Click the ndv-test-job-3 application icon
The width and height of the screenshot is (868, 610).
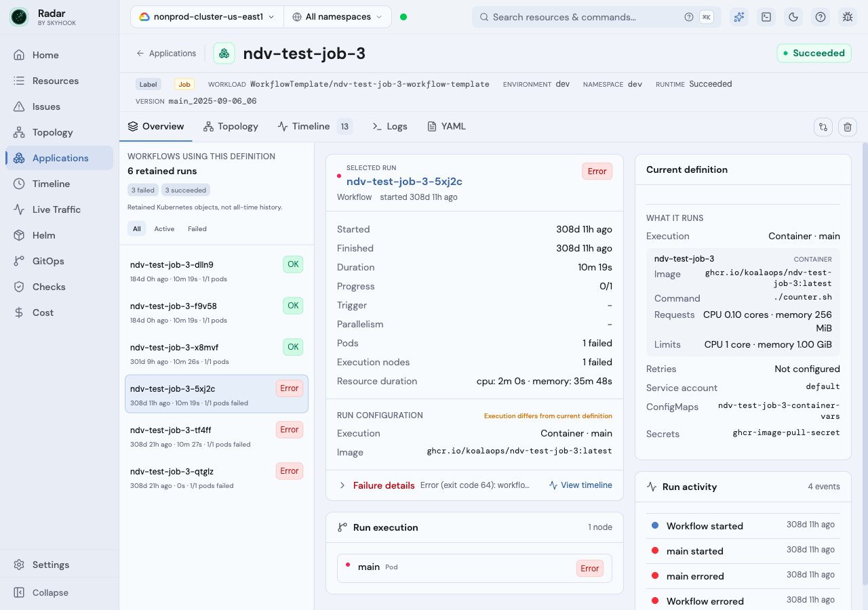[x=224, y=54]
